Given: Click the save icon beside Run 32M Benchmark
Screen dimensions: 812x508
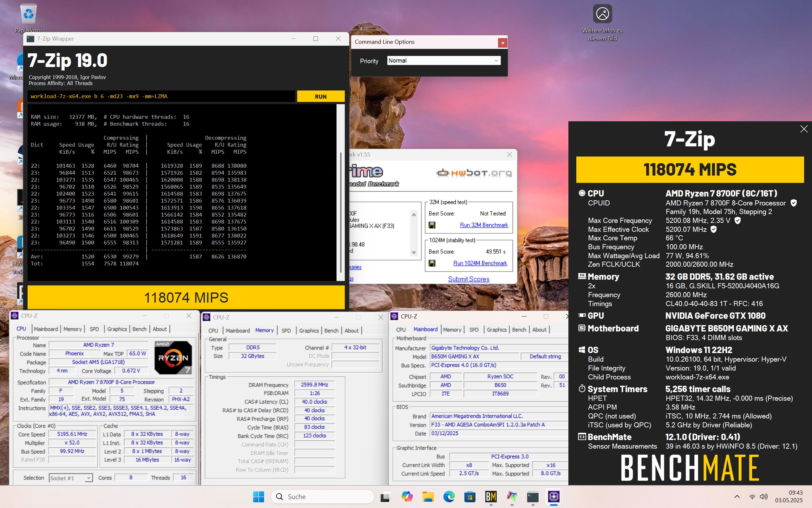Looking at the screenshot, I should click(432, 225).
